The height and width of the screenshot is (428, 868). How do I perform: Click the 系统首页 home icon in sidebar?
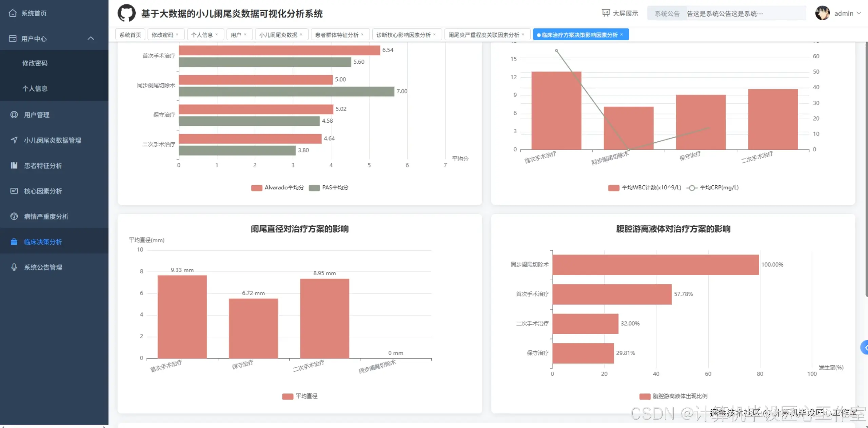[13, 13]
